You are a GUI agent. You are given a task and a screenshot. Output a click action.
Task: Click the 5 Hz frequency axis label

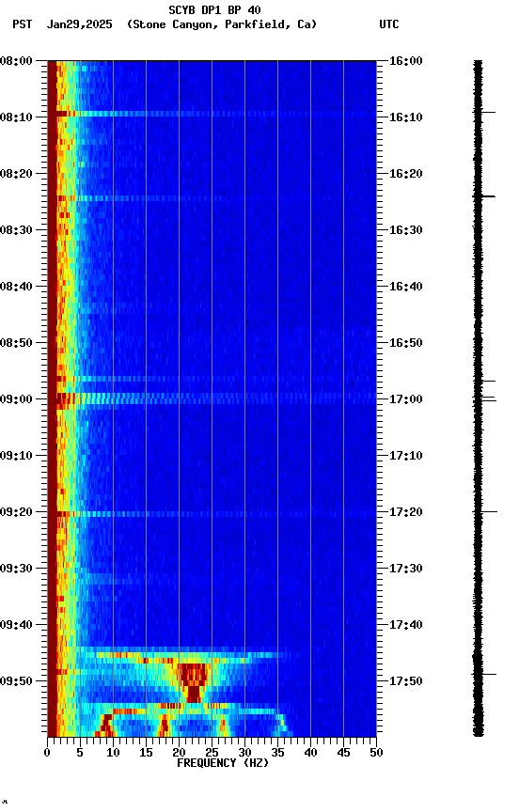click(x=80, y=753)
